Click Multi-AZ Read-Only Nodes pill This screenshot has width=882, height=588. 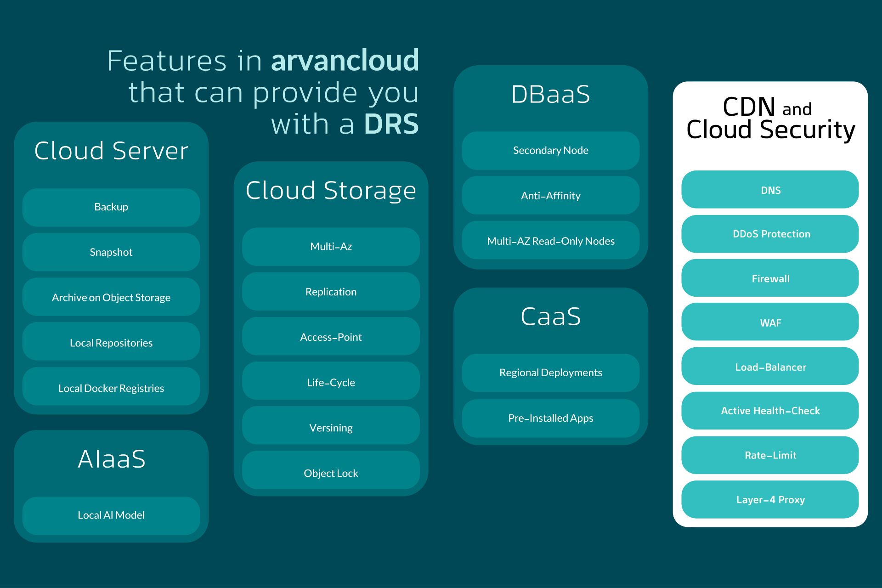pos(550,241)
